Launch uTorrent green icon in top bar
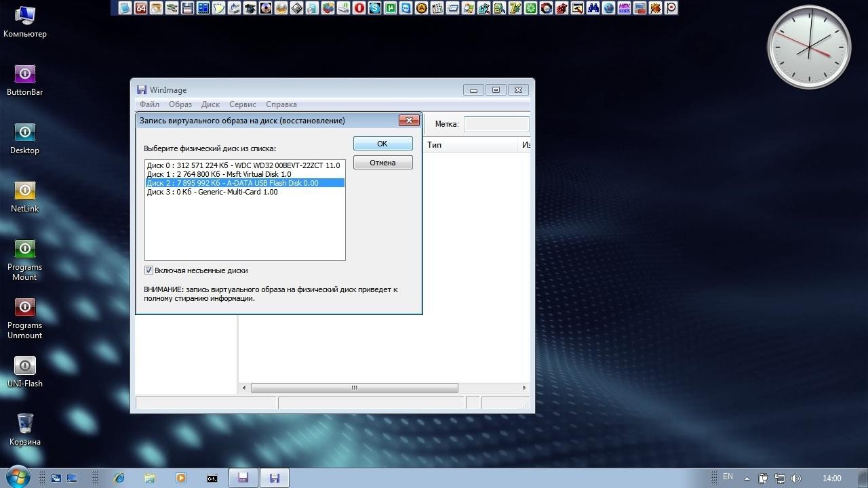 390,8
